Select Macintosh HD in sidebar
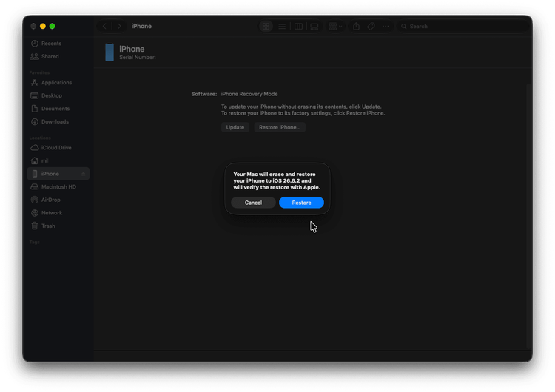 58,187
